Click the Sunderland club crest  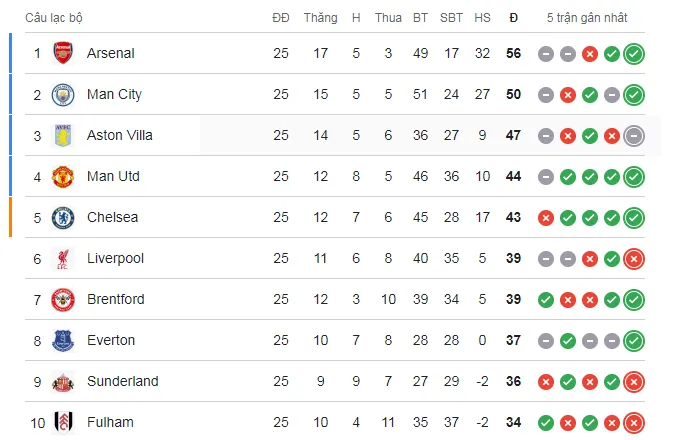(63, 381)
